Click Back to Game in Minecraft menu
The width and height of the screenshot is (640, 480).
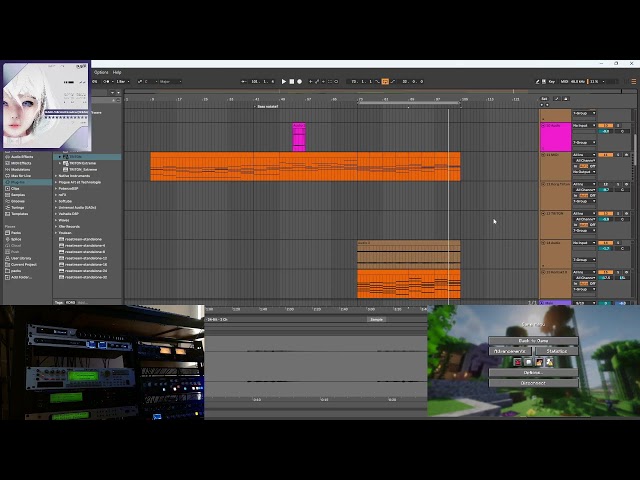pyautogui.click(x=533, y=340)
